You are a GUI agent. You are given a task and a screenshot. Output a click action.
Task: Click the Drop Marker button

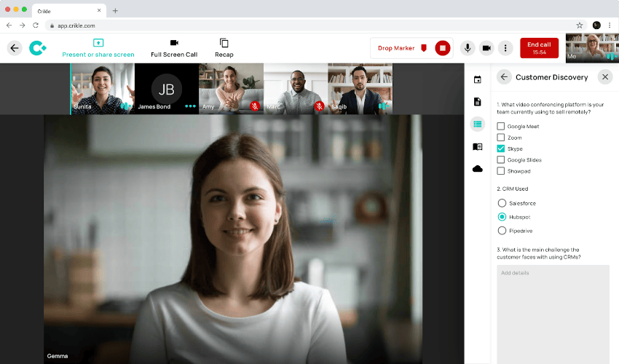402,48
